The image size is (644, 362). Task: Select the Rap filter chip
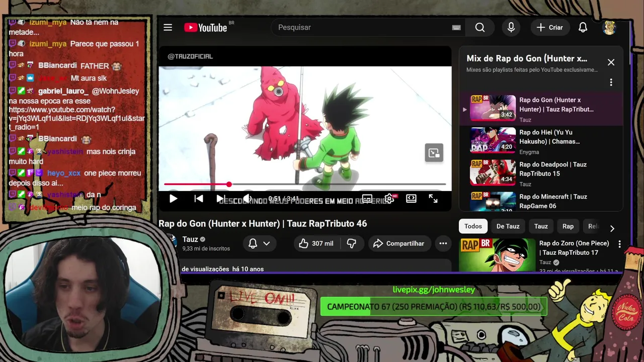(568, 226)
